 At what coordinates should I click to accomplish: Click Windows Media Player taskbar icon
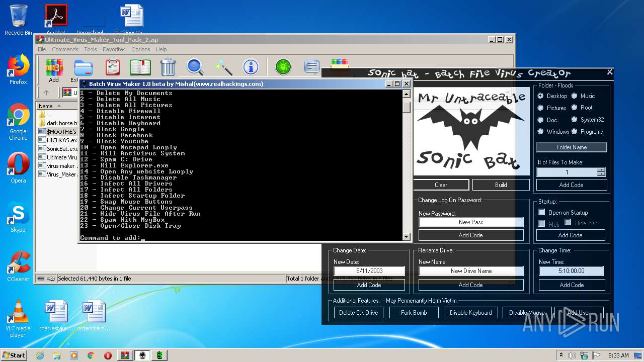coord(74,355)
